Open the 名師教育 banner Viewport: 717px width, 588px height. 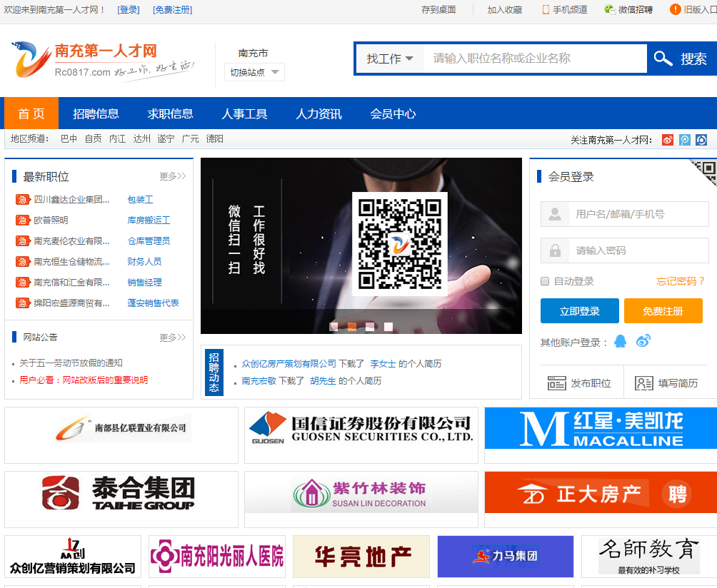(x=649, y=557)
